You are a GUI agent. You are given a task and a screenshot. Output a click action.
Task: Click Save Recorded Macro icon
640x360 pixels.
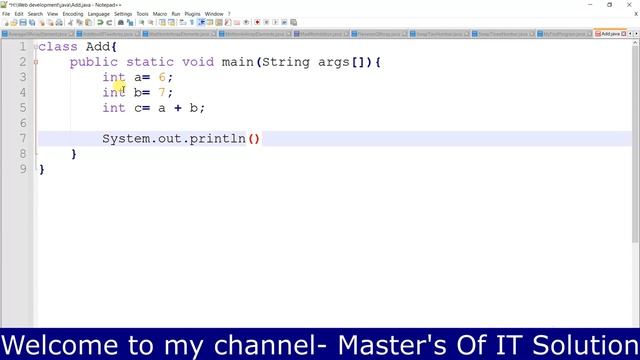[x=294, y=22]
